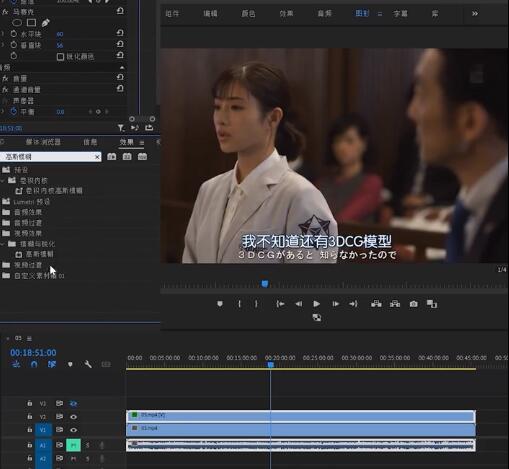Toggle timeline snap magnet icon
The height and width of the screenshot is (469, 509).
click(34, 364)
